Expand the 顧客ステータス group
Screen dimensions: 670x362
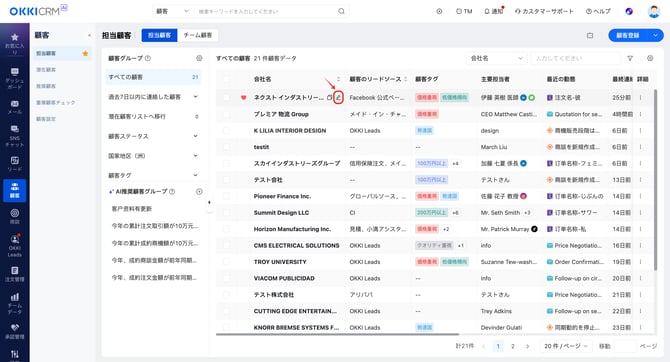(x=195, y=136)
